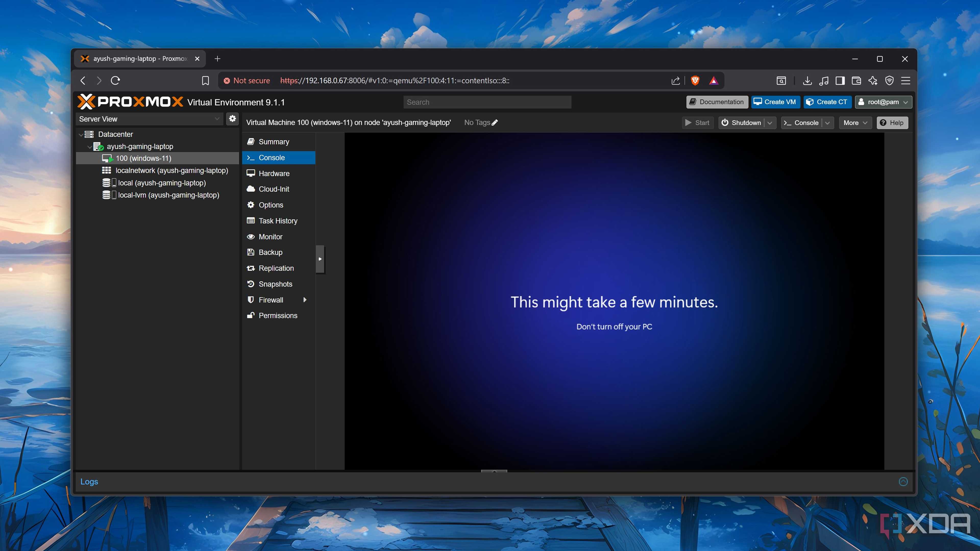Click the browser address bar URL
This screenshot has width=980, height=551.
point(395,81)
